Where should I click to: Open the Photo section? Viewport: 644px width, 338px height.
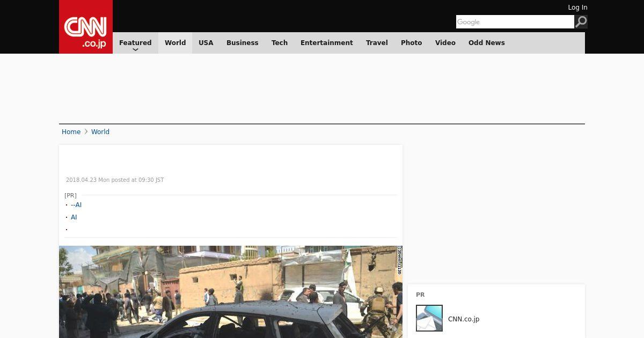pyautogui.click(x=412, y=43)
